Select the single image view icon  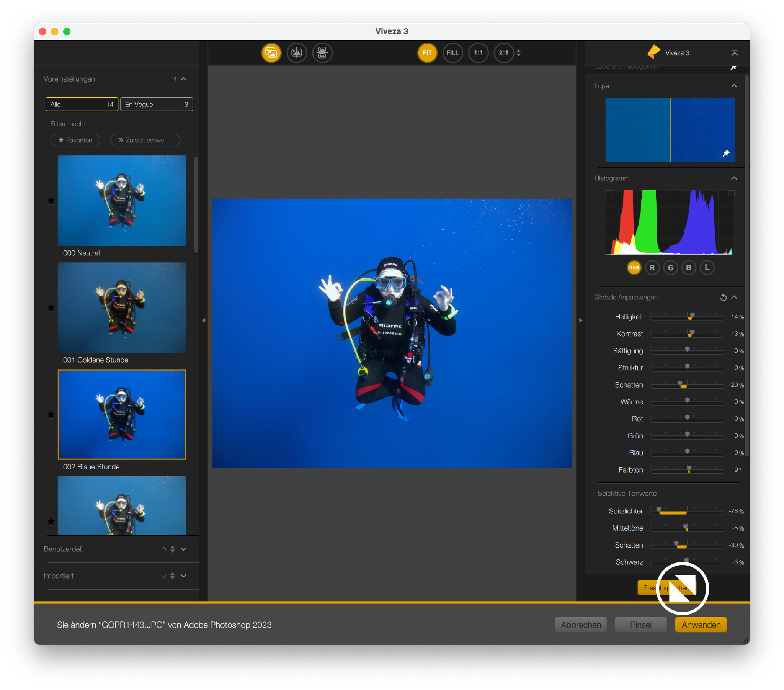(271, 52)
